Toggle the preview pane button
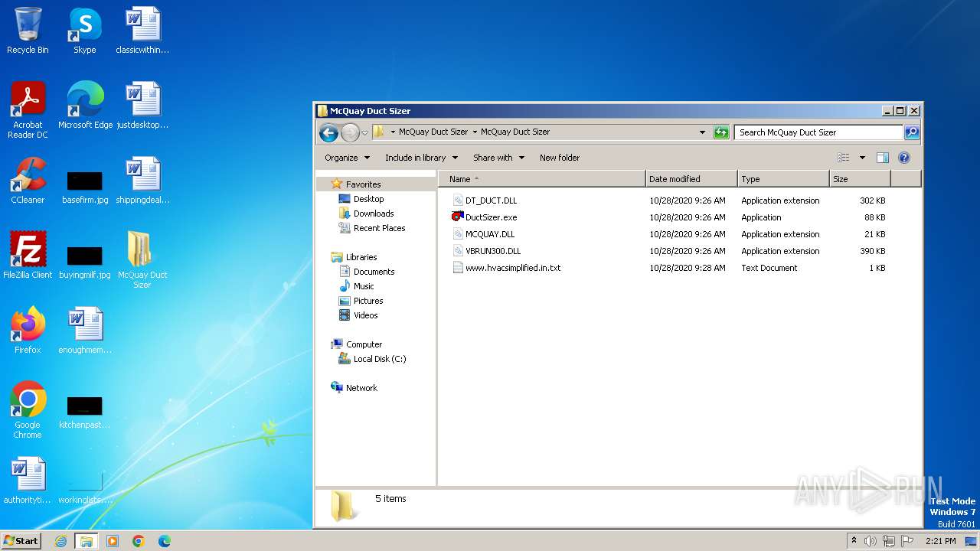 click(x=883, y=158)
